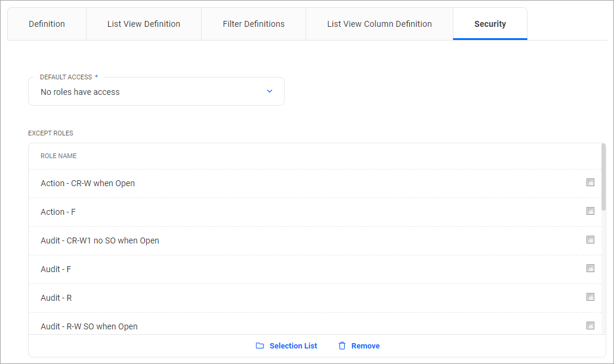Select the Security tab

pos(489,24)
